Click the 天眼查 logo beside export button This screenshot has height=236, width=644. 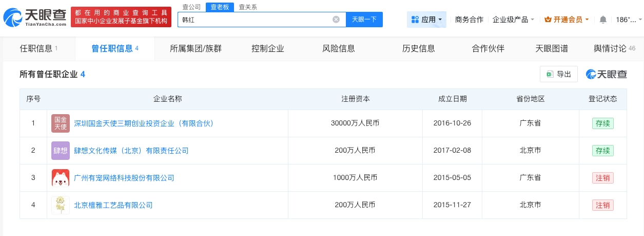607,74
